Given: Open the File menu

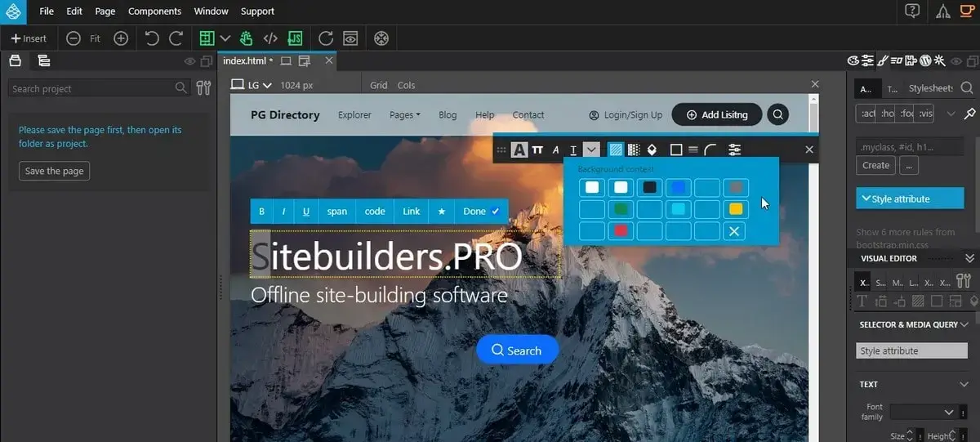Looking at the screenshot, I should coord(47,11).
